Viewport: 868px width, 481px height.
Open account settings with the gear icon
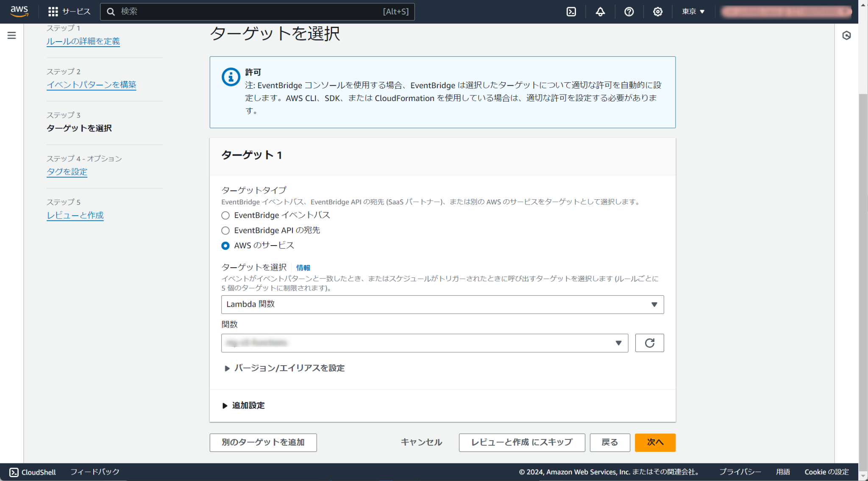pyautogui.click(x=657, y=11)
